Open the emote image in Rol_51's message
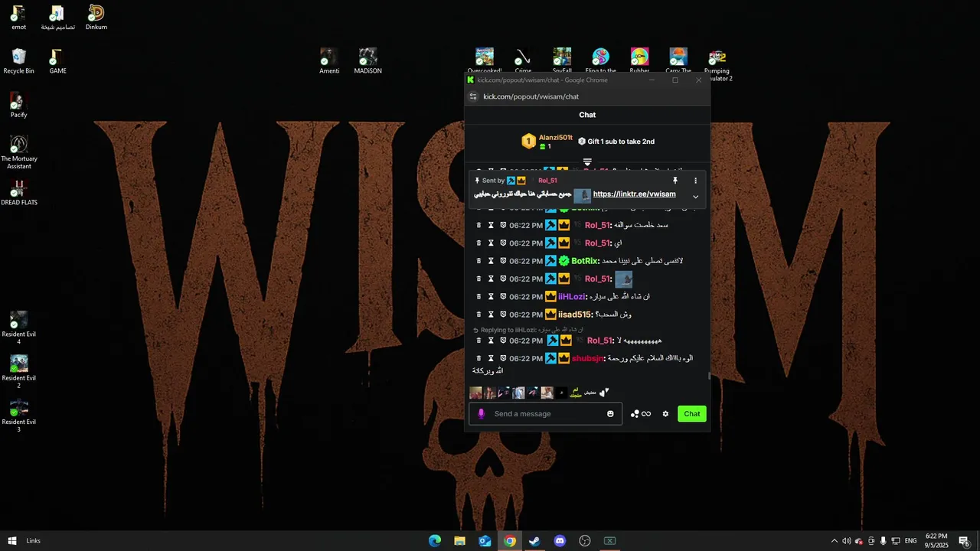This screenshot has height=551, width=980. [623, 279]
